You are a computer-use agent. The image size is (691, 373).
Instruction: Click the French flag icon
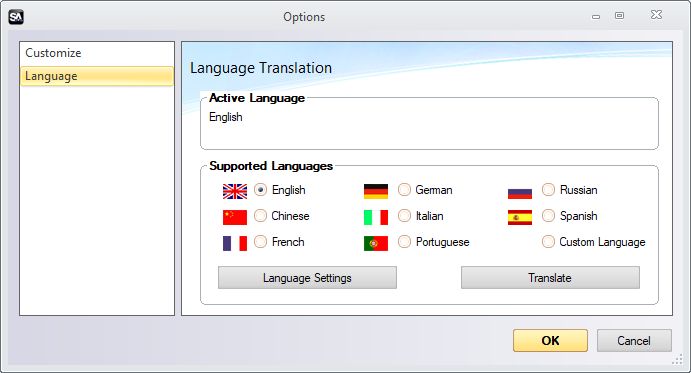[234, 243]
